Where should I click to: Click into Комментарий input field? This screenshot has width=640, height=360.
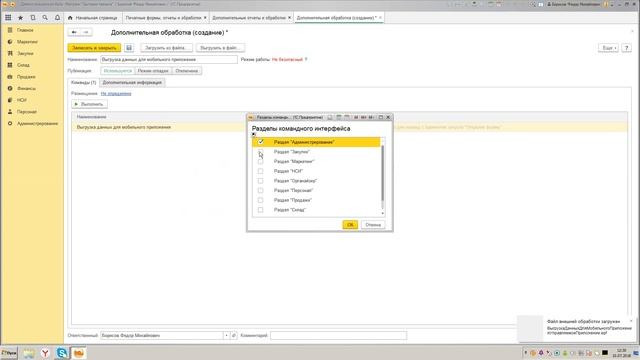[x=338, y=336]
